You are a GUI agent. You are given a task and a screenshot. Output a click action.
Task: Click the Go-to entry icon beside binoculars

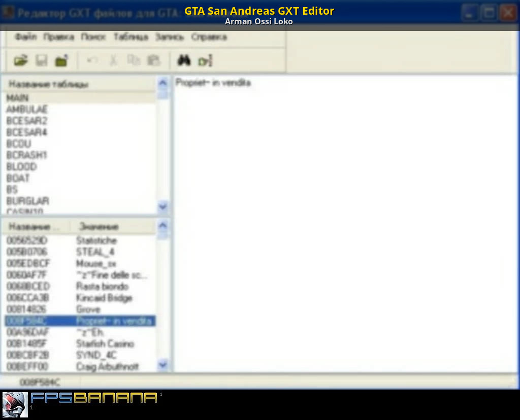click(x=205, y=61)
